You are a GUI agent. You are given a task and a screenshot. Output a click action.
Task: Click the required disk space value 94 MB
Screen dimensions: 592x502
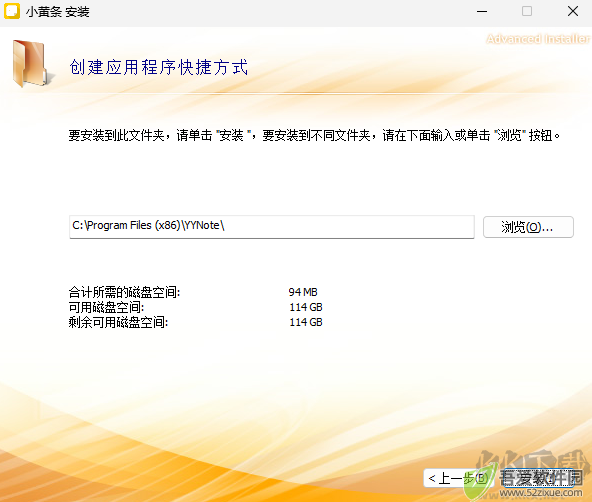[303, 292]
